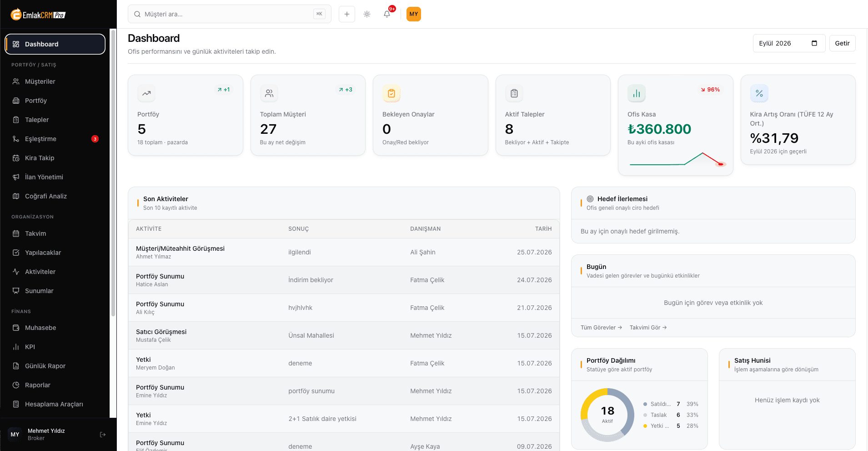Open the notifications bell icon
Viewport: 868px width, 451px height.
coord(387,14)
